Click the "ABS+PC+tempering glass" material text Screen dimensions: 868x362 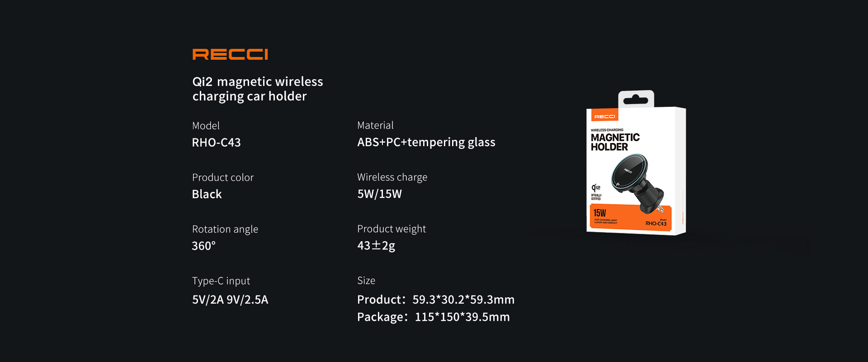(x=426, y=142)
